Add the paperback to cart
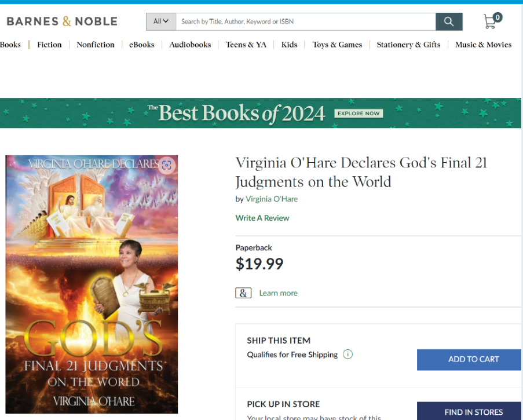Image resolution: width=523 pixels, height=420 pixels. pos(473,359)
